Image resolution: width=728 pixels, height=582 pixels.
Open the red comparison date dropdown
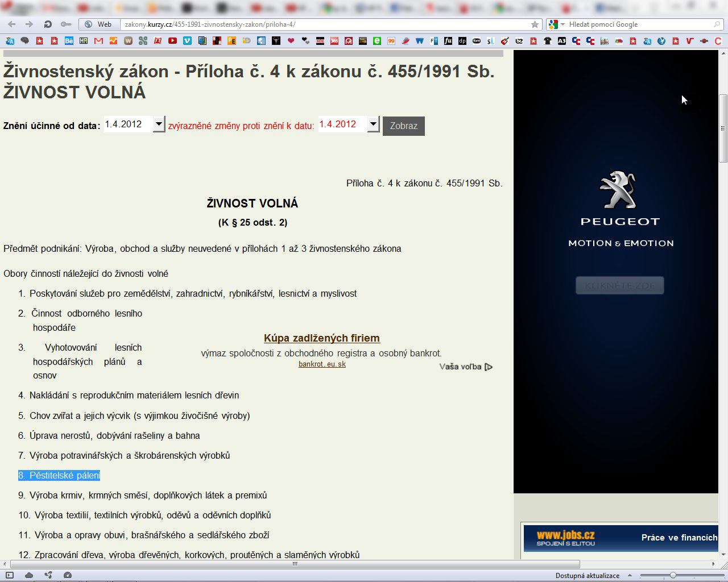[373, 124]
